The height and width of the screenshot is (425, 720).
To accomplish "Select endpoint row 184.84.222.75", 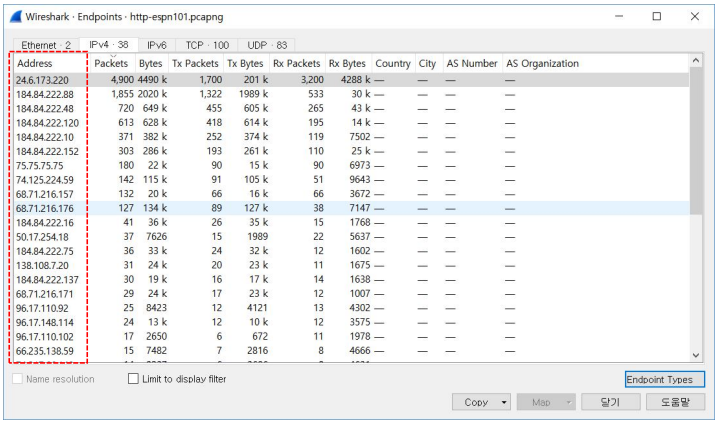I will (351, 251).
